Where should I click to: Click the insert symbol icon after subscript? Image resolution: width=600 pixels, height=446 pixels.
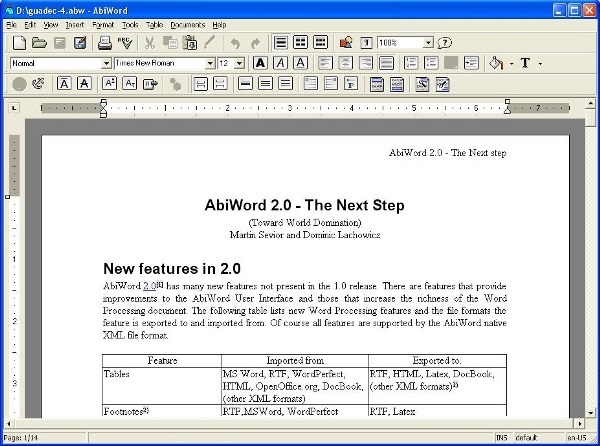(x=150, y=84)
